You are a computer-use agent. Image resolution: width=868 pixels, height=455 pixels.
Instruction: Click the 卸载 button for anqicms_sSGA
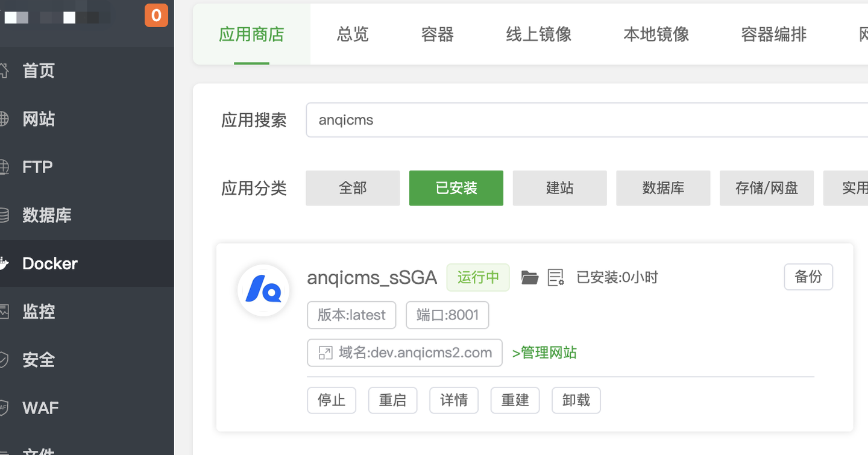pyautogui.click(x=576, y=400)
